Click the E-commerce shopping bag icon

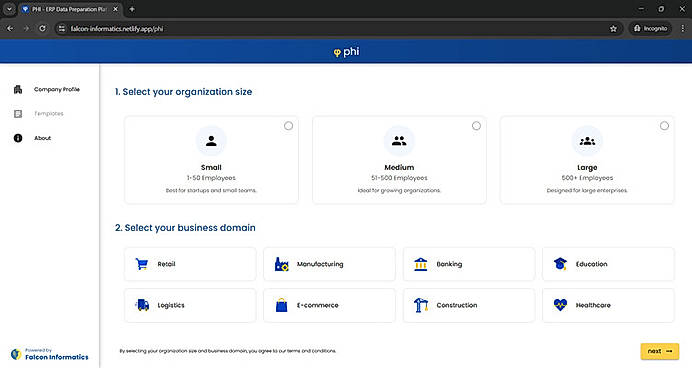282,305
